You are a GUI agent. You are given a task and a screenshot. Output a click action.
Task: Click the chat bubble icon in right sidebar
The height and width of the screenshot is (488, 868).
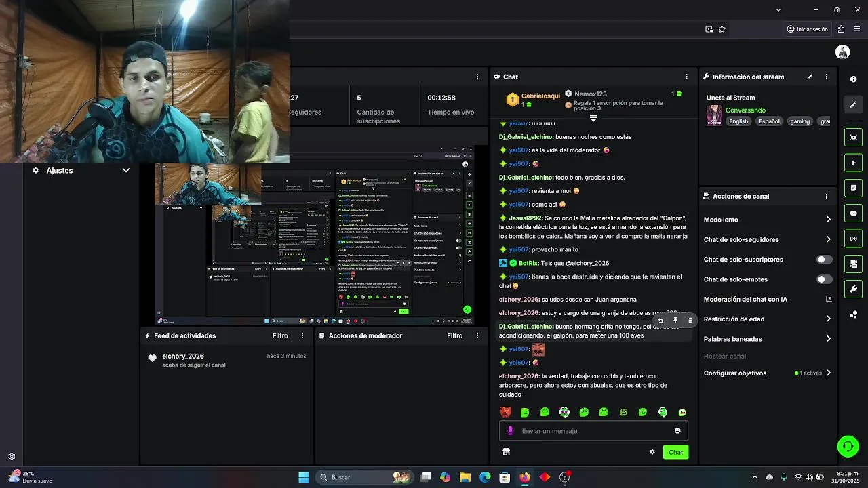coord(853,213)
